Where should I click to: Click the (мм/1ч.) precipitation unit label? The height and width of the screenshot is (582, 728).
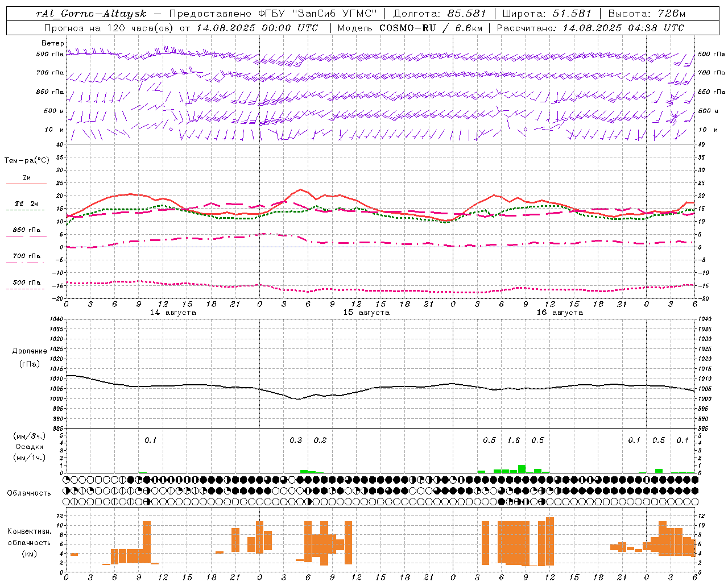point(30,457)
